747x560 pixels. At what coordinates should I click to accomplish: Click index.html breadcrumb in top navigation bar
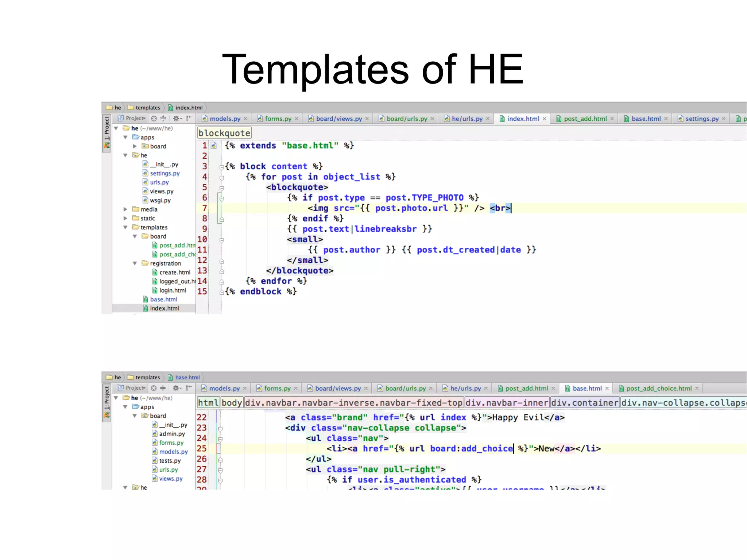[185, 108]
